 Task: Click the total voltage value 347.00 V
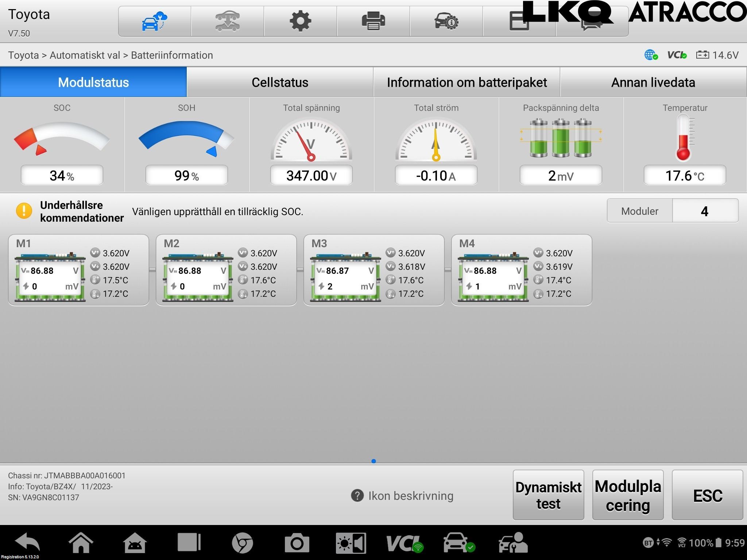[311, 175]
